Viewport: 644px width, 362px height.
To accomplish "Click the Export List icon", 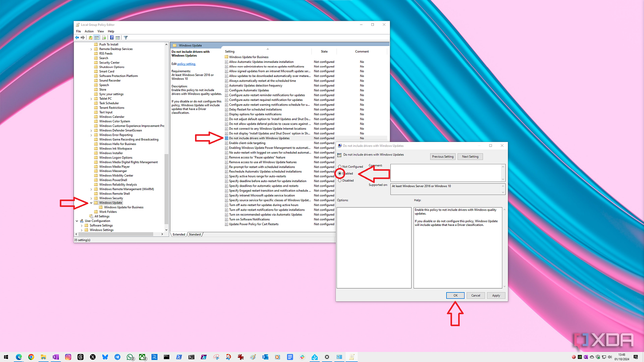I will (x=104, y=37).
